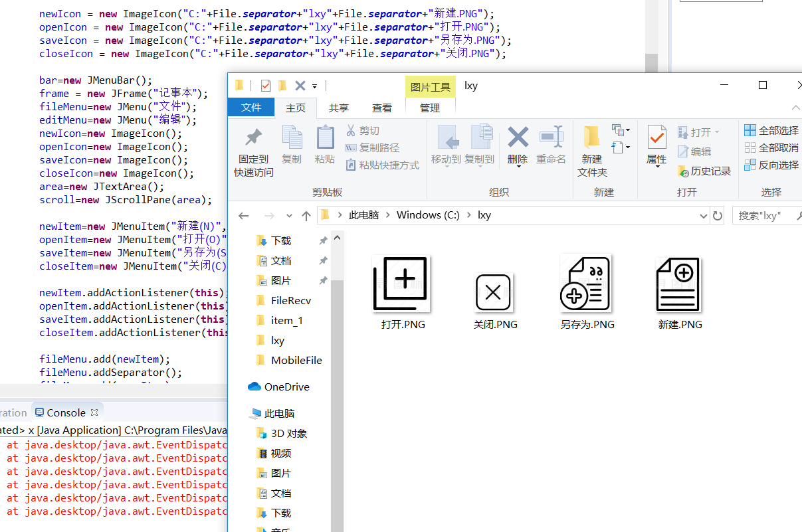This screenshot has width=802, height=532.
Task: Select the Console tab in Eclipse
Action: (x=66, y=412)
